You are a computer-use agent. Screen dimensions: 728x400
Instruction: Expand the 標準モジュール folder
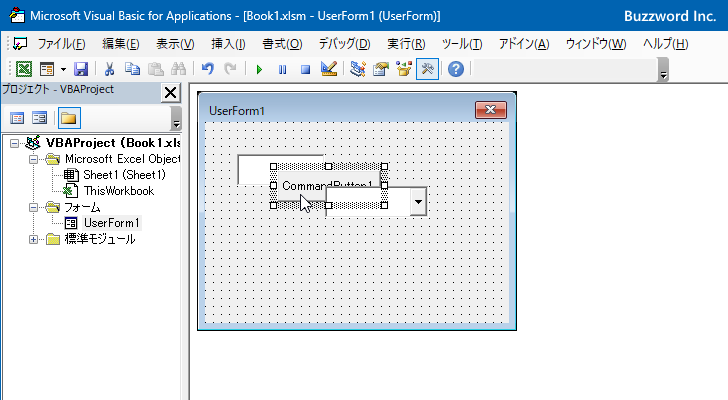(x=33, y=239)
